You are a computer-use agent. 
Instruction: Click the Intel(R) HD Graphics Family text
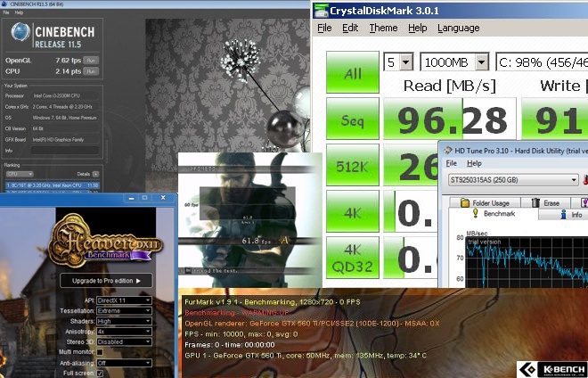58,140
